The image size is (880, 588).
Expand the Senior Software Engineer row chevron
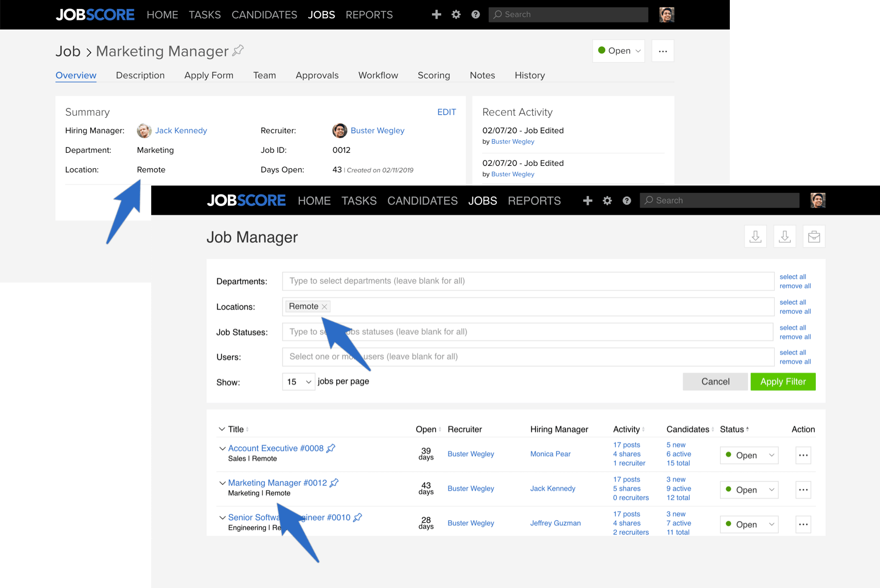(x=223, y=518)
